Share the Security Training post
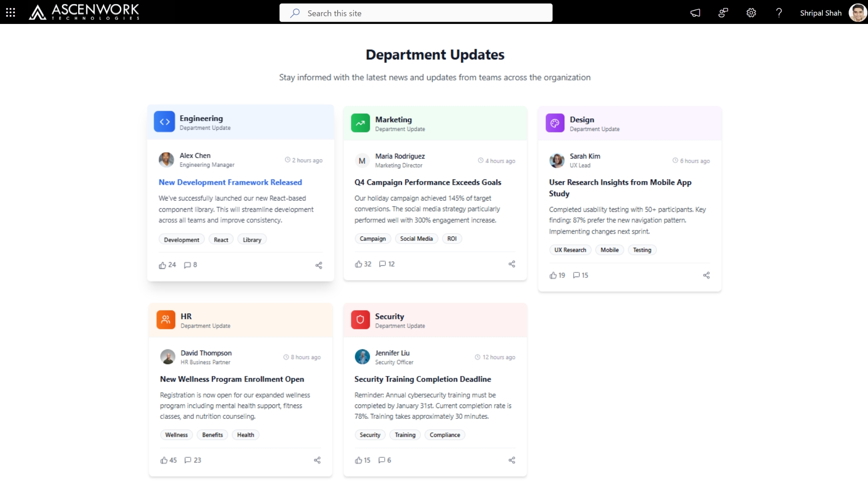The height and width of the screenshot is (488, 868). [512, 460]
